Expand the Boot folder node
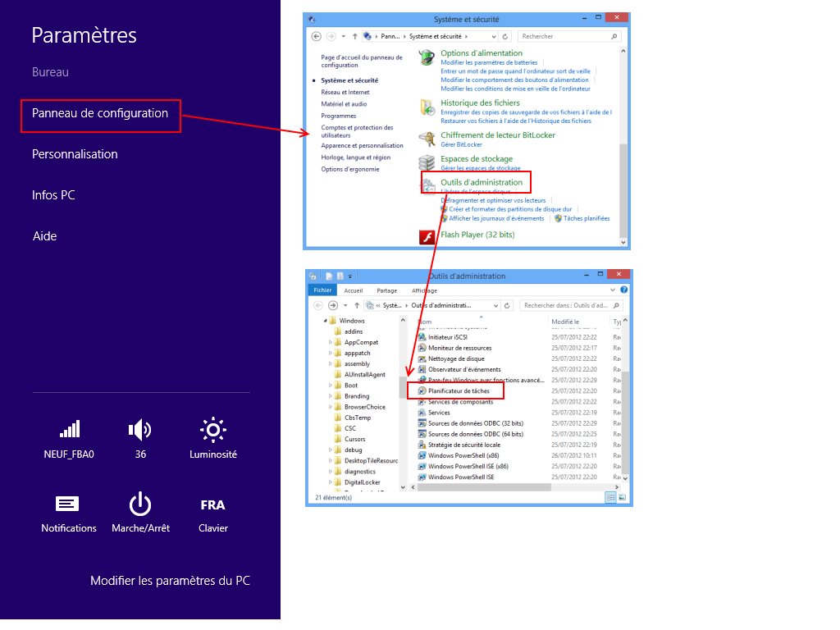The width and height of the screenshot is (840, 630). (330, 386)
